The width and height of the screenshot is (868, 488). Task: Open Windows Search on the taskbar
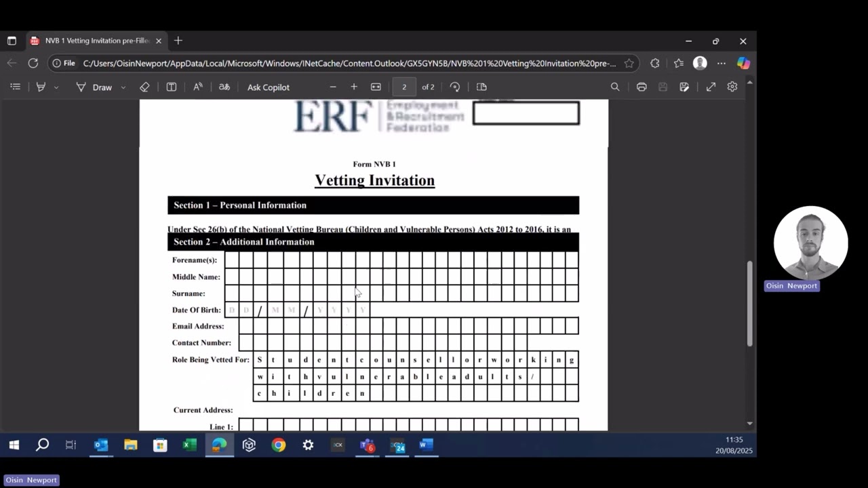point(42,445)
